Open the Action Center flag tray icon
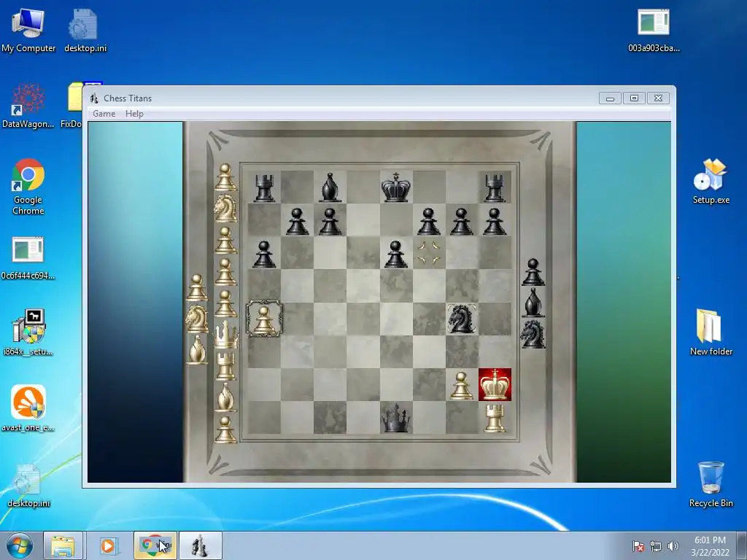The image size is (747, 560). coord(638,546)
